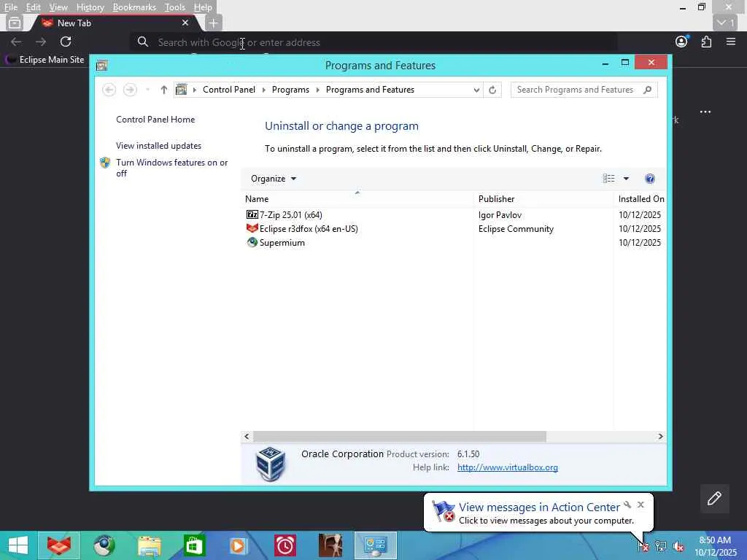Open the Bookmarks menu in browser
Screen dimensions: 747x560
click(134, 7)
